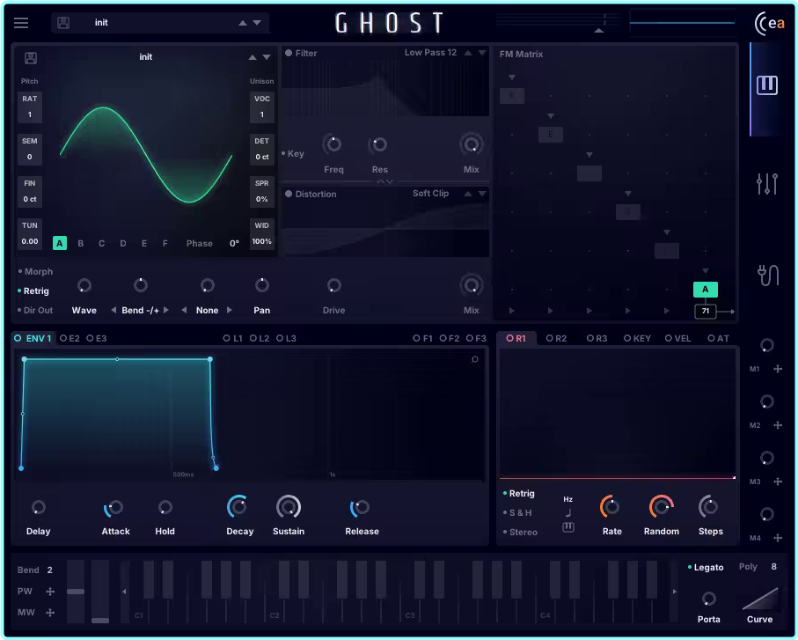Toggle the Retrig option in oscillator
Image resolution: width=798 pixels, height=640 pixels.
(36, 291)
